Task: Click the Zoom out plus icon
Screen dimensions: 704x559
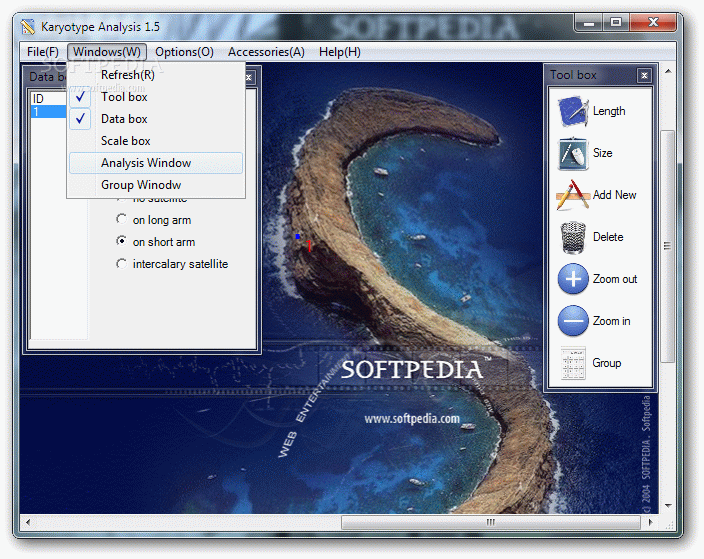Action: (573, 279)
